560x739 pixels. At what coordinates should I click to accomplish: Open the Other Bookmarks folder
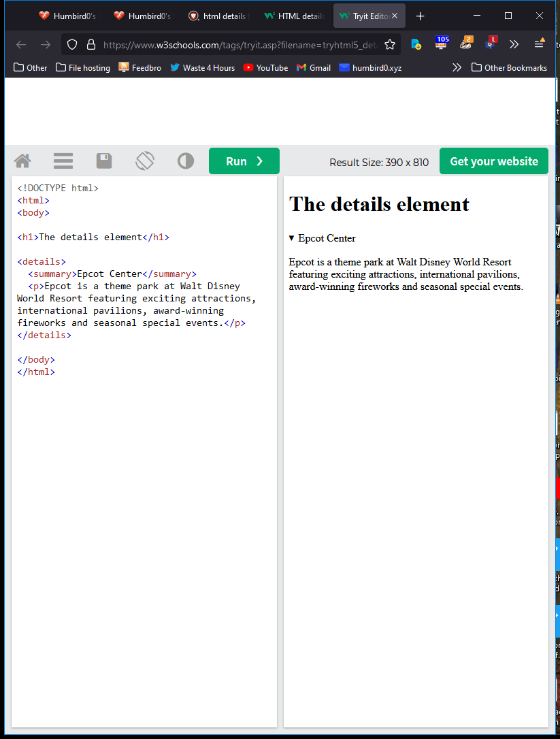(509, 67)
